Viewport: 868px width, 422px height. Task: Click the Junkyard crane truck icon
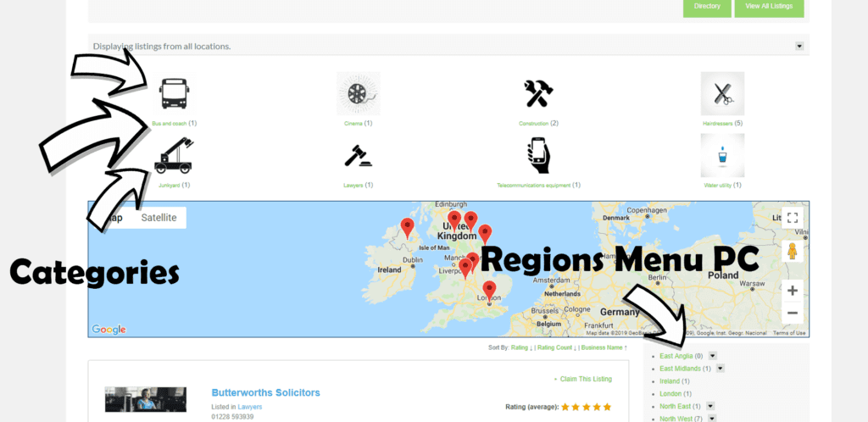tap(173, 155)
